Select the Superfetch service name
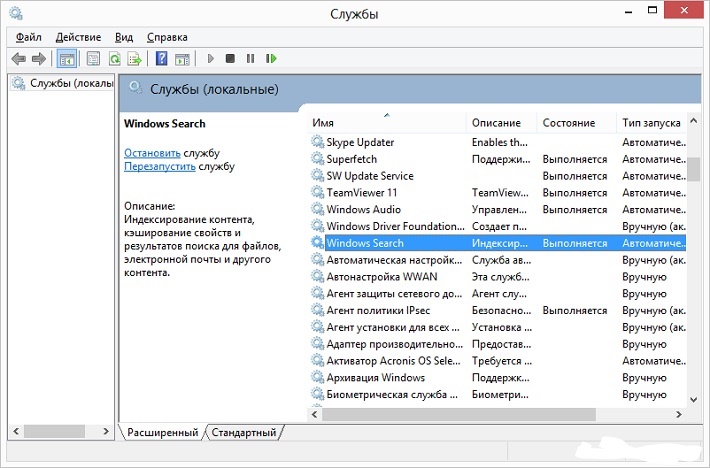The height and width of the screenshot is (468, 710). [x=351, y=159]
